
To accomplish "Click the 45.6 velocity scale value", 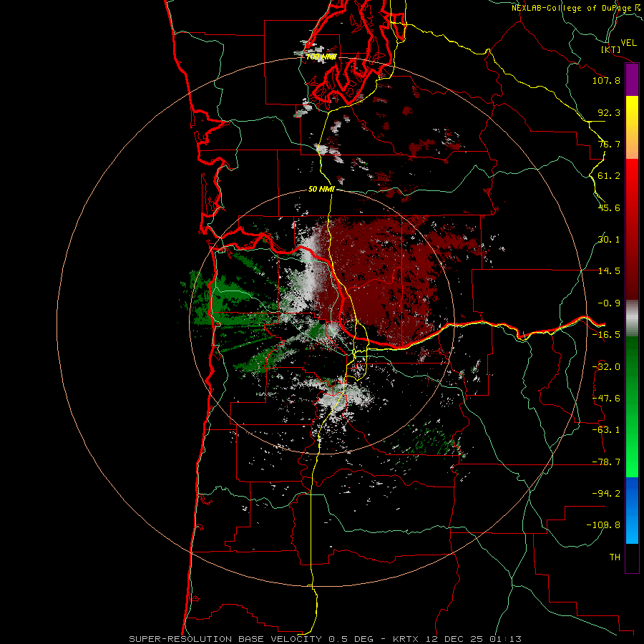I will tap(609, 208).
